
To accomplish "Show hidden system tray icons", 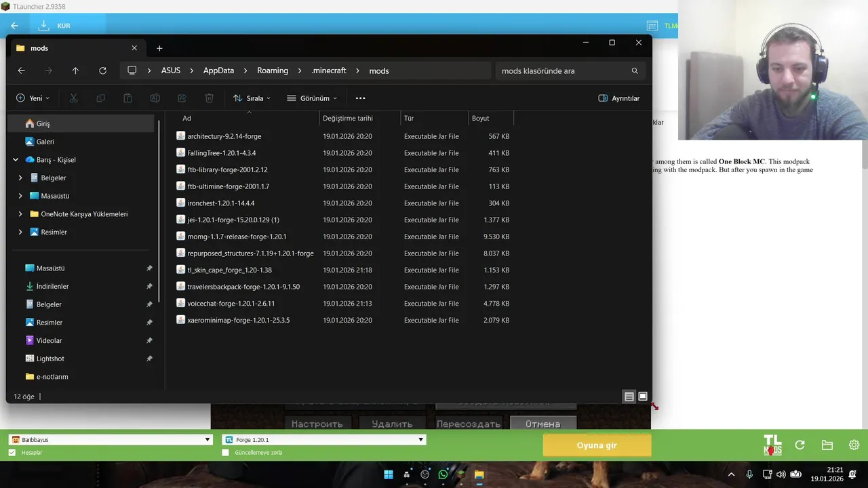I will click(731, 474).
